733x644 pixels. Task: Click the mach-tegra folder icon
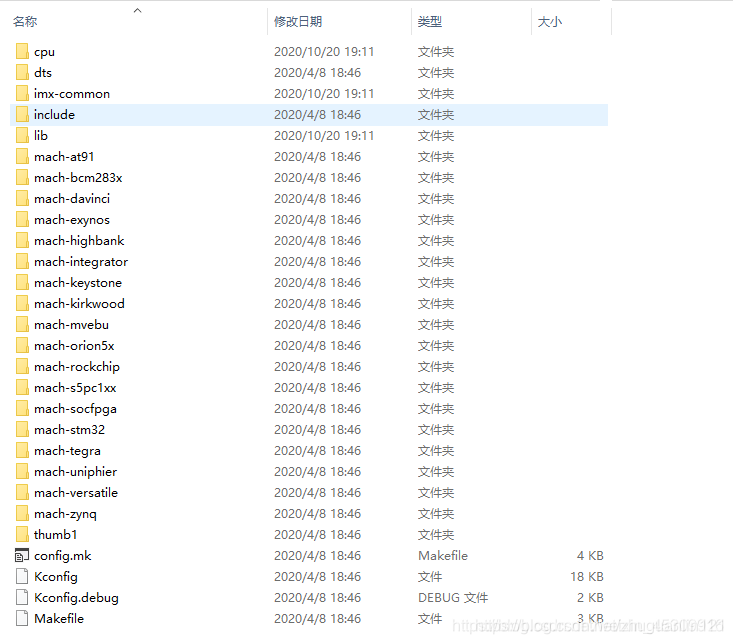coord(22,451)
